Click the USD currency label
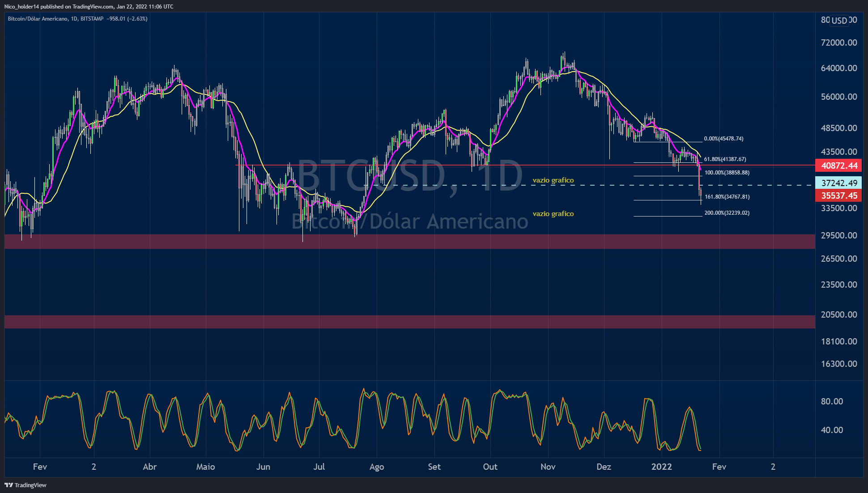Image resolution: width=868 pixels, height=493 pixels. [839, 21]
